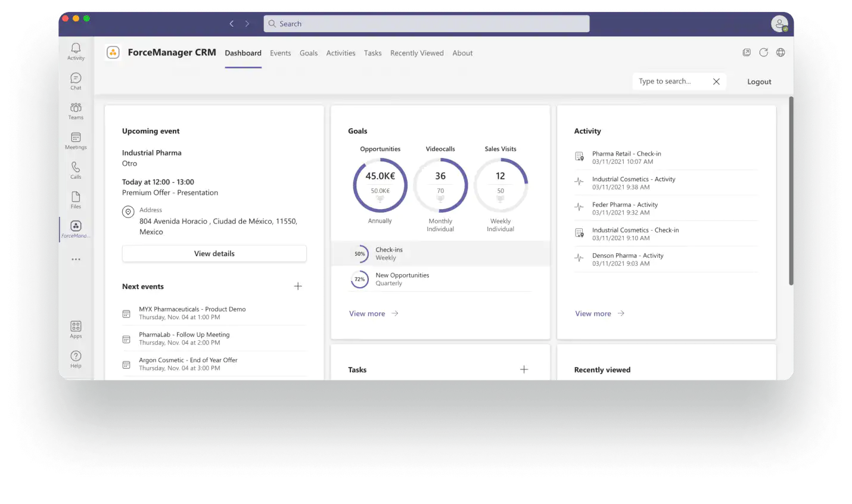The image size is (852, 504).
Task: Open Argon Cosmetic - End of Year Offer
Action: (214, 364)
